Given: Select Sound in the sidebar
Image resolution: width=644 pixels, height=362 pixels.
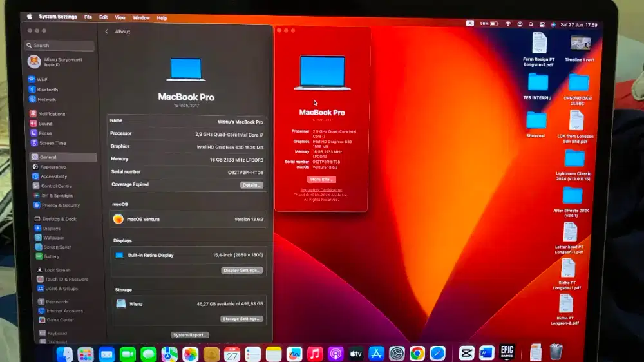Looking at the screenshot, I should click(41, 124).
